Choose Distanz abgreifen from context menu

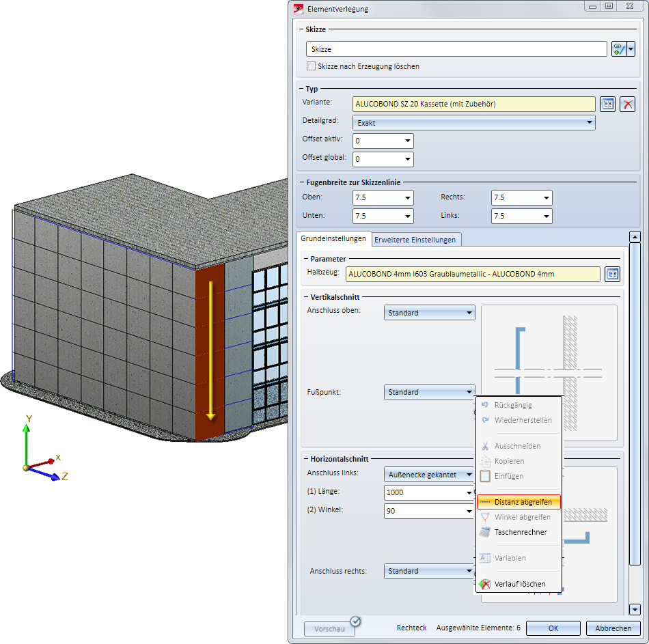[x=519, y=502]
